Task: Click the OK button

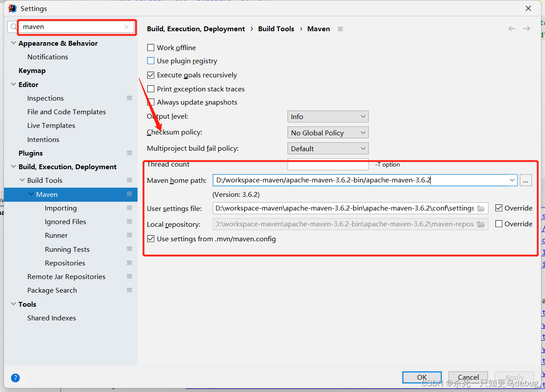Action: [422, 377]
